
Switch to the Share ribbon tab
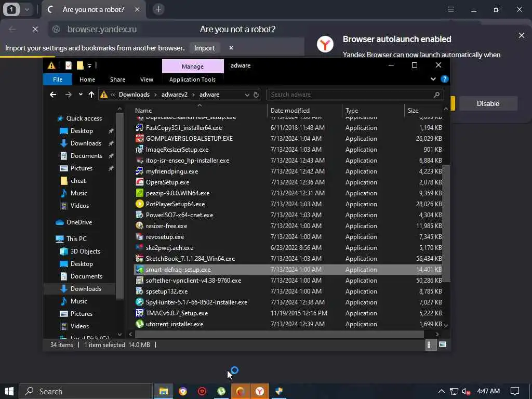pos(117,79)
